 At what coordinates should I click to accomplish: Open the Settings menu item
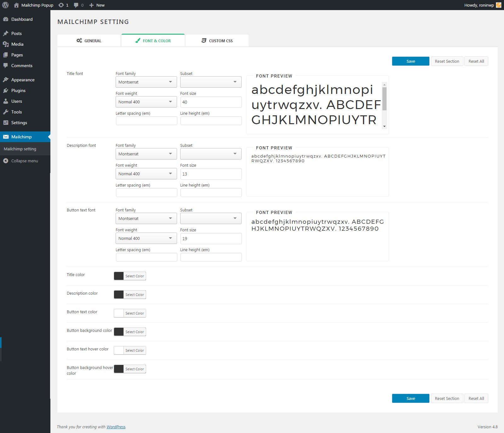25,123
